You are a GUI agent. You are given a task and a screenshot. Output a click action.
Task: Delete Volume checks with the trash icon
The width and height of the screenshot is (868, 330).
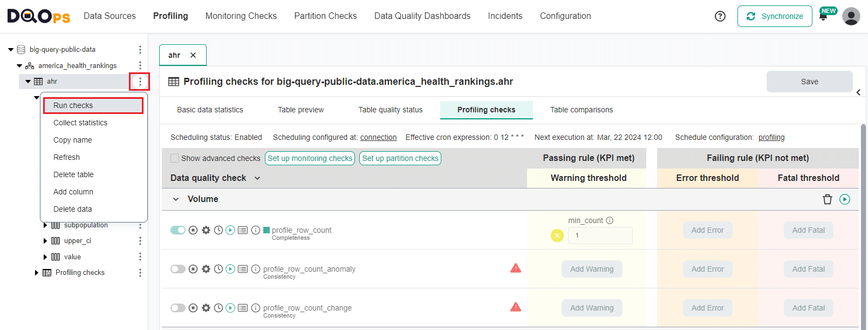(827, 199)
